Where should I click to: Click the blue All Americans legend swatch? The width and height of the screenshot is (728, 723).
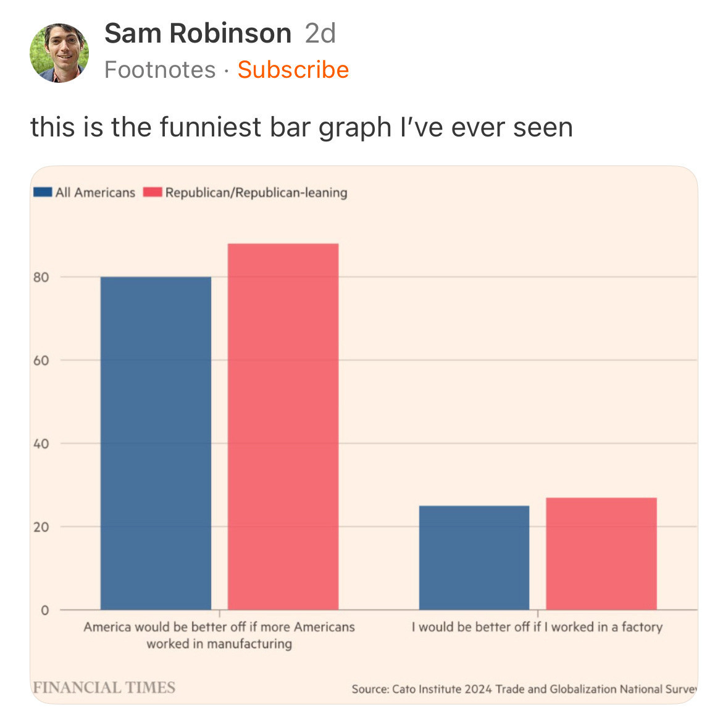tap(43, 192)
